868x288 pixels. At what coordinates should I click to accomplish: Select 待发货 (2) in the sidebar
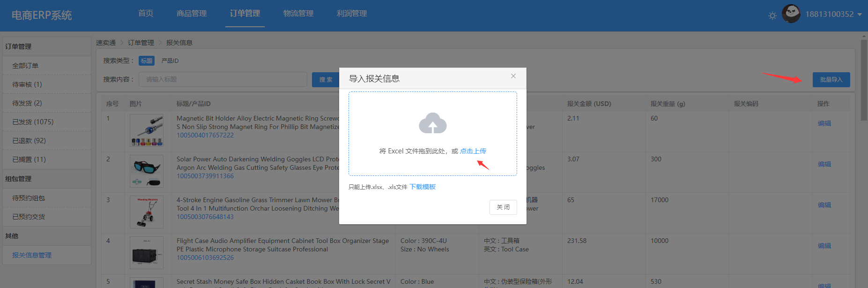tap(47, 103)
